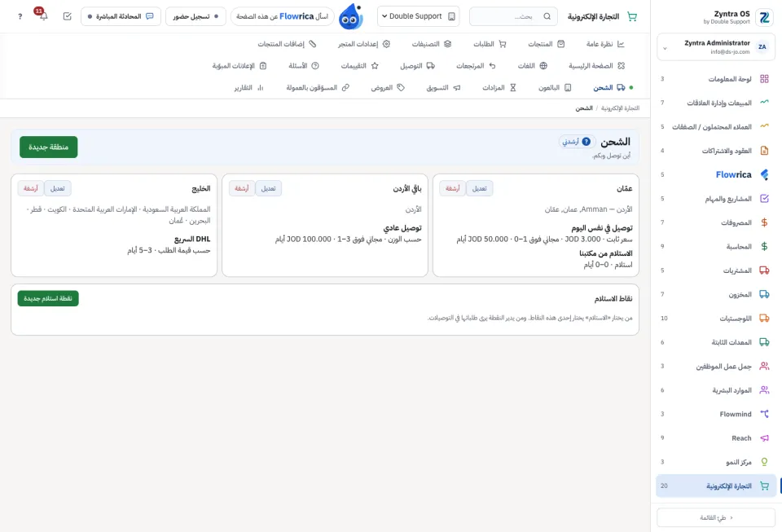The image size is (782, 532).
Task: Open Flowmind in the sidebar
Action: coord(716,414)
